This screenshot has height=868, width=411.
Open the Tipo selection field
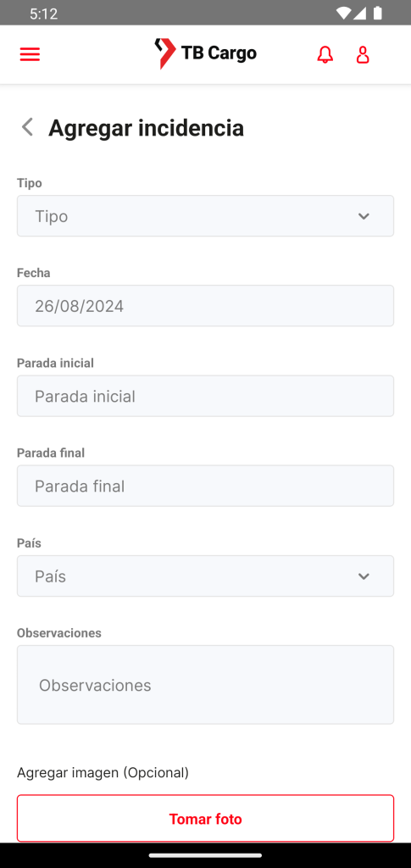[x=205, y=216]
